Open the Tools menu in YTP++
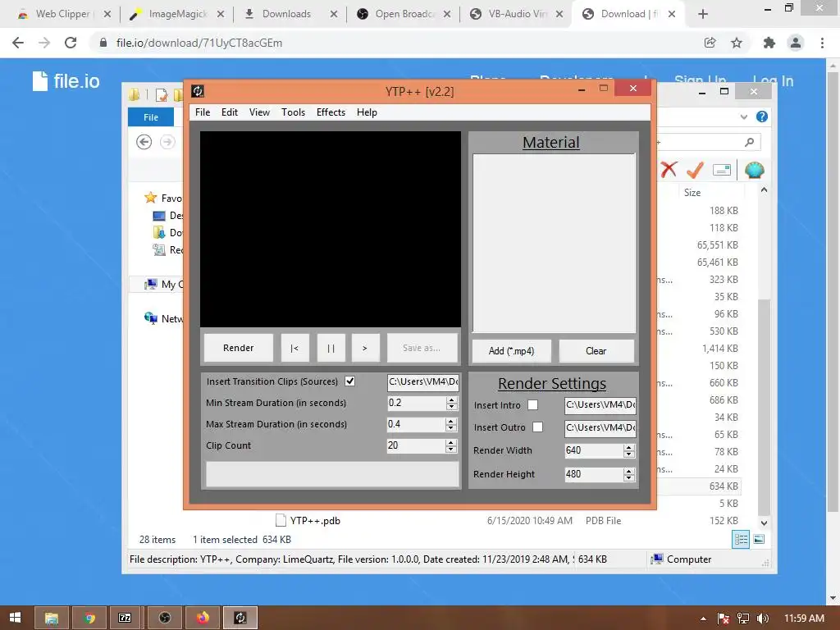The image size is (840, 630). [293, 112]
